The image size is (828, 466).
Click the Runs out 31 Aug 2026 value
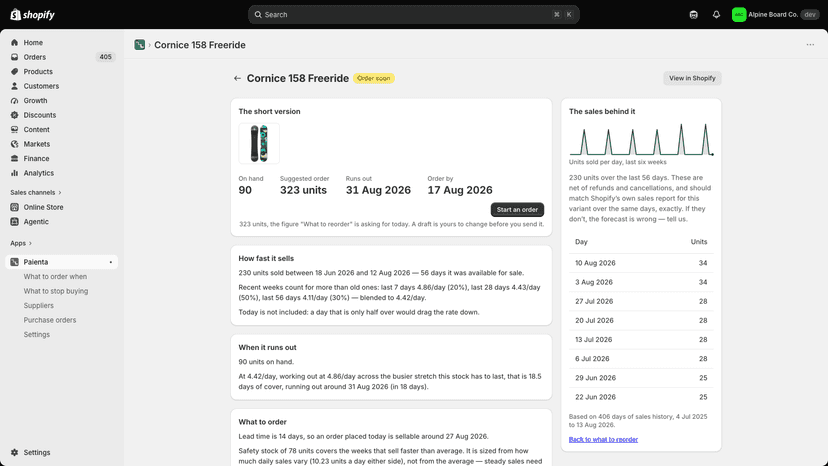378,190
